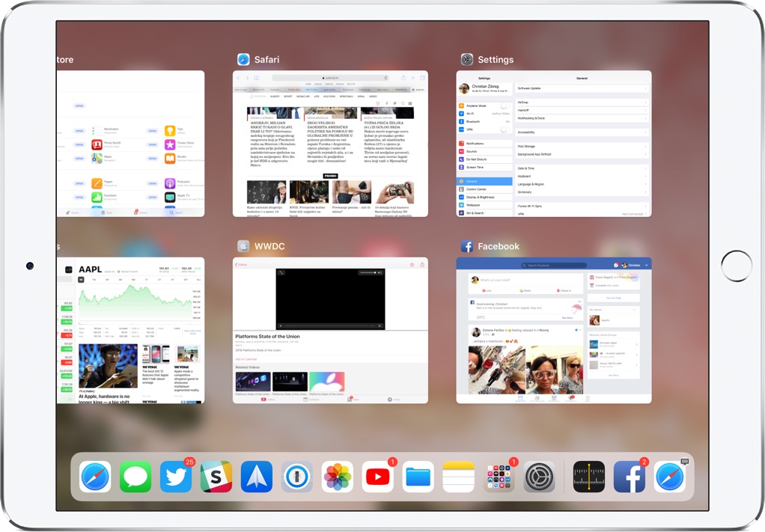
Task: Open the AAPL stock chart card
Action: [131, 331]
